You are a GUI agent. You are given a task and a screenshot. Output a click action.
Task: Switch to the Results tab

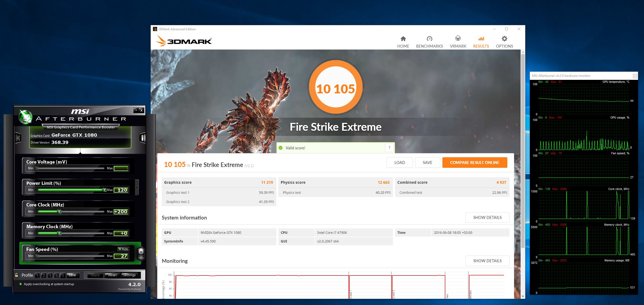click(x=481, y=42)
